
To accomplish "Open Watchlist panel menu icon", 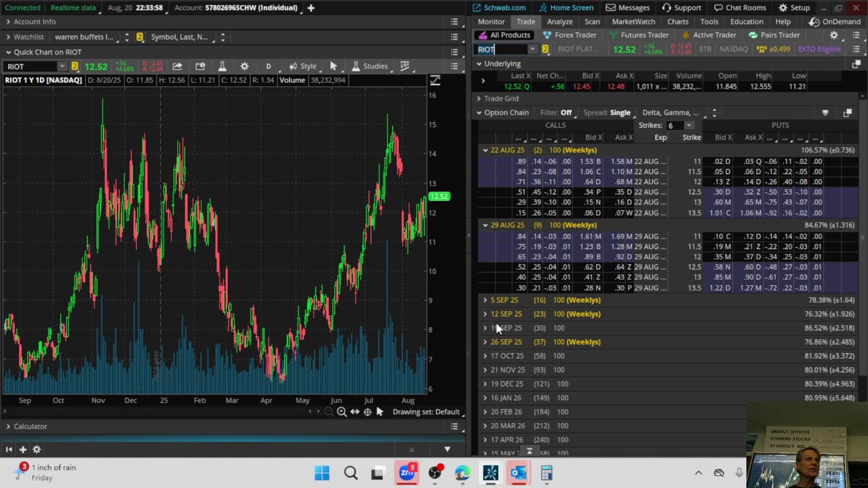I will 454,37.
